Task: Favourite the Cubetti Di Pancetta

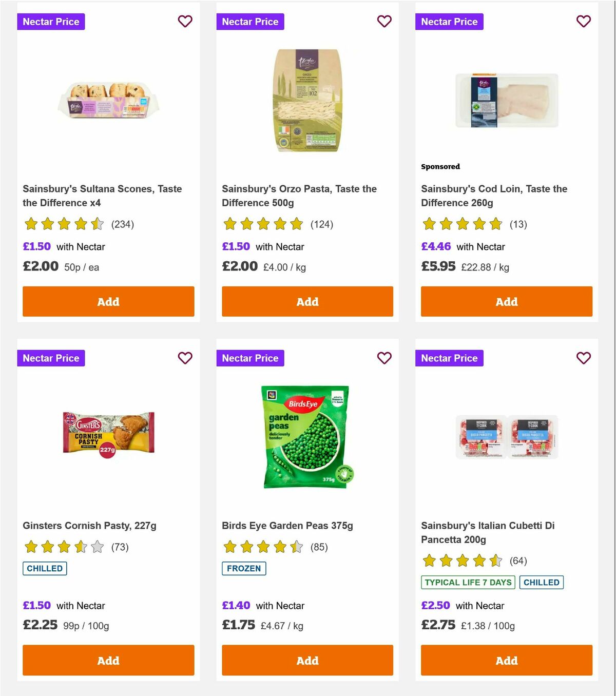Action: 583,358
